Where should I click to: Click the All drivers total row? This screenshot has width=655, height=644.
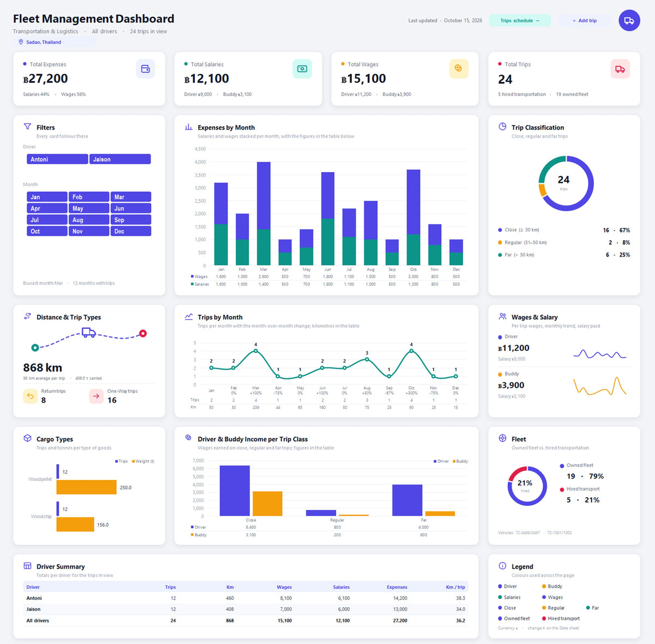(x=246, y=621)
